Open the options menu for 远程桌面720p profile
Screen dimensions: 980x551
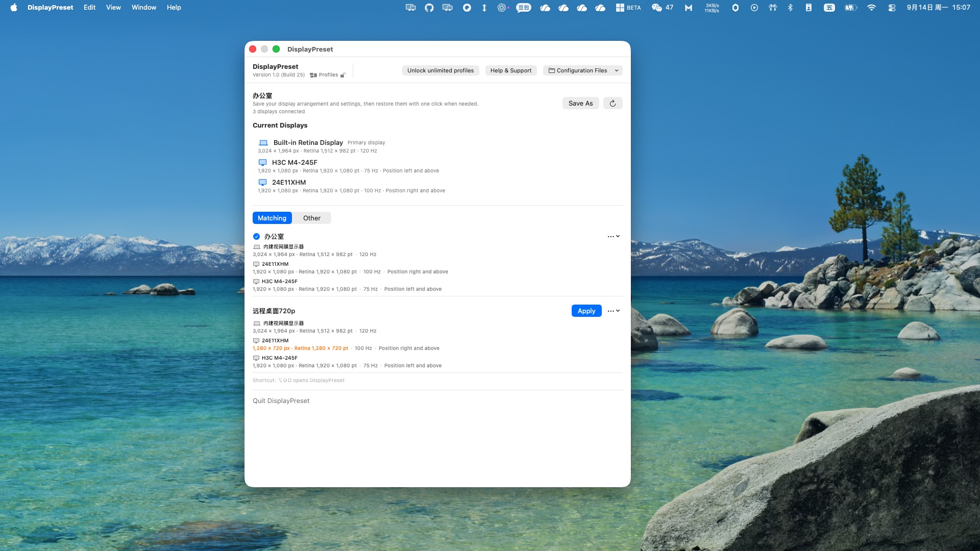[614, 311]
